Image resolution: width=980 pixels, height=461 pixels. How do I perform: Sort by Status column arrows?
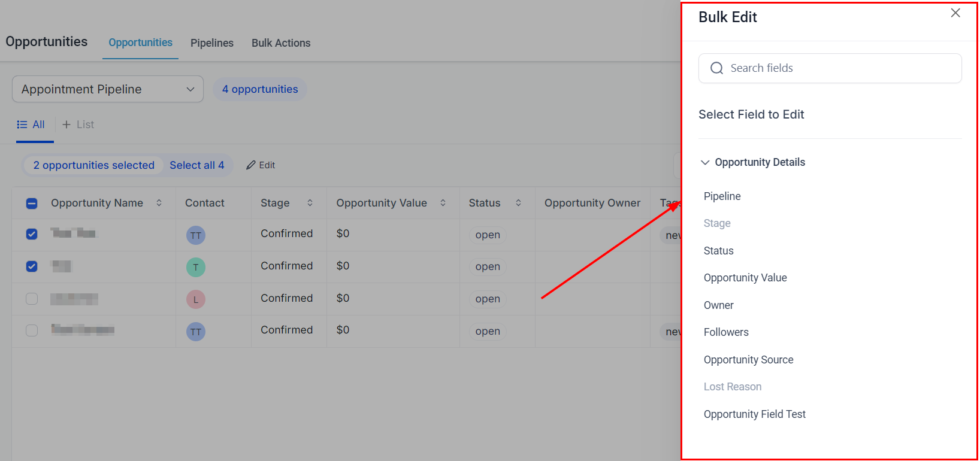pos(518,203)
